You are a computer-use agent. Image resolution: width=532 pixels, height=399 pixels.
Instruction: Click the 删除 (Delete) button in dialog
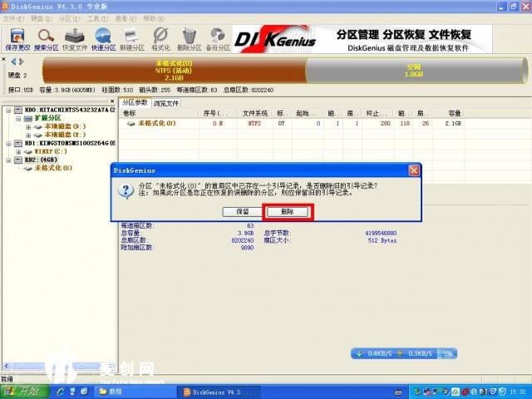(286, 212)
